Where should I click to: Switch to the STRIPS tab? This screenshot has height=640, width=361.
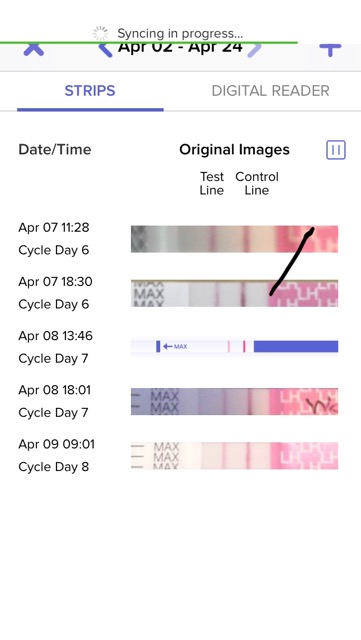pos(90,91)
